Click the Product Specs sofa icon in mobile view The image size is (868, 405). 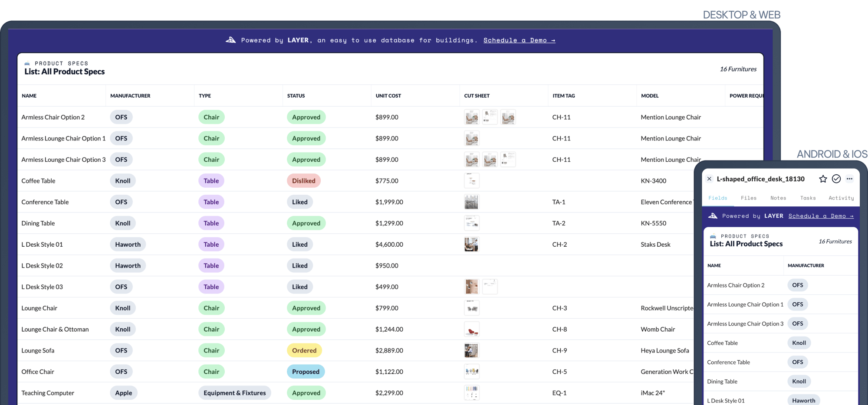click(x=713, y=236)
